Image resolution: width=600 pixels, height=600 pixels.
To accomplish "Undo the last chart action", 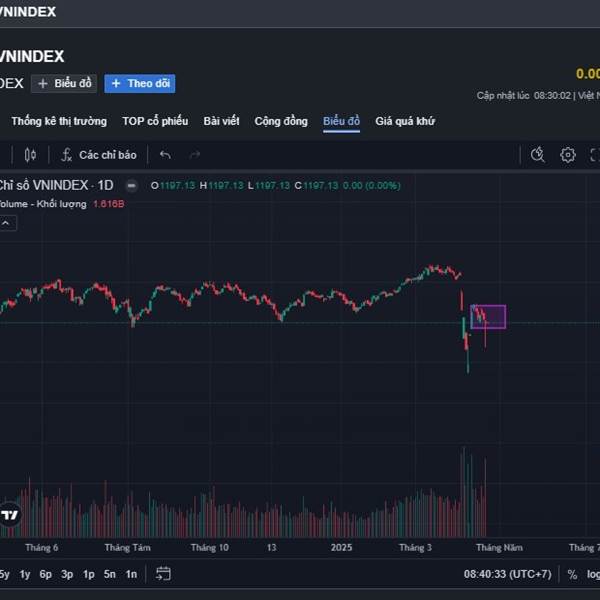I will tap(165, 155).
